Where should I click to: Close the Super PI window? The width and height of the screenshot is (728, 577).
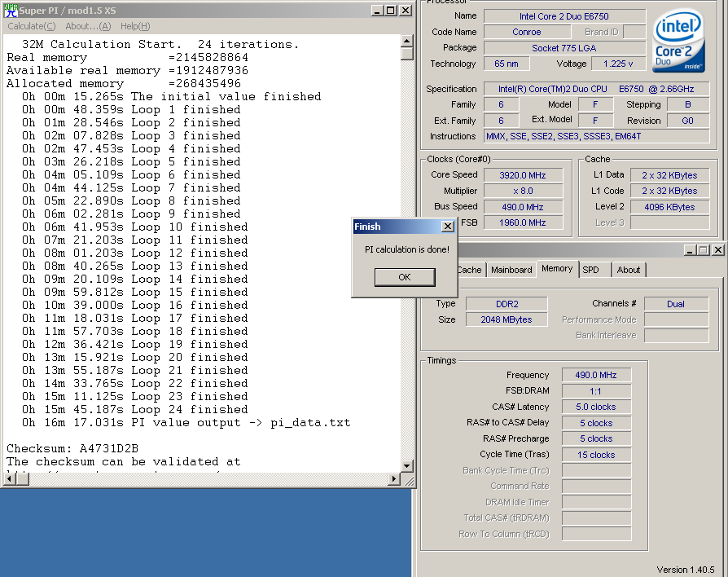click(x=406, y=11)
